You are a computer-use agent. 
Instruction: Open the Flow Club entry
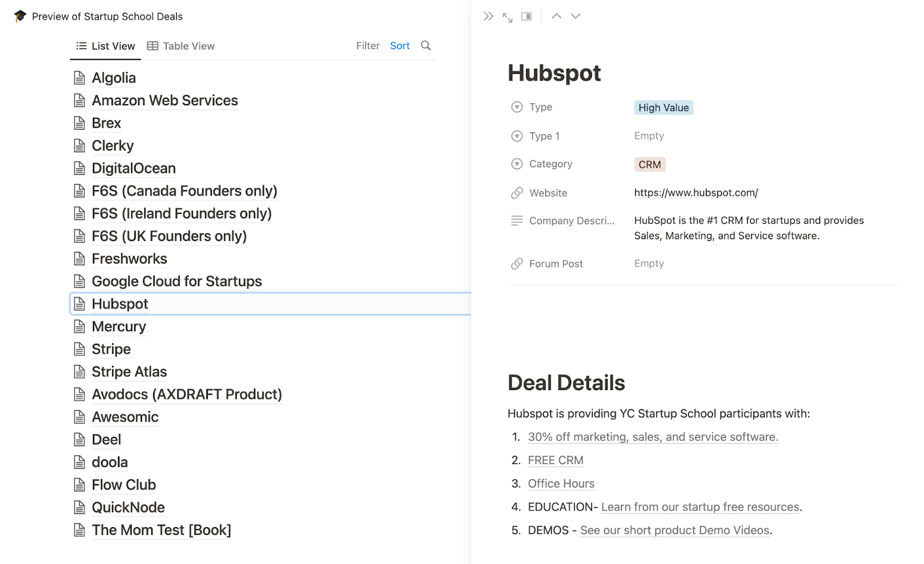pyautogui.click(x=124, y=485)
